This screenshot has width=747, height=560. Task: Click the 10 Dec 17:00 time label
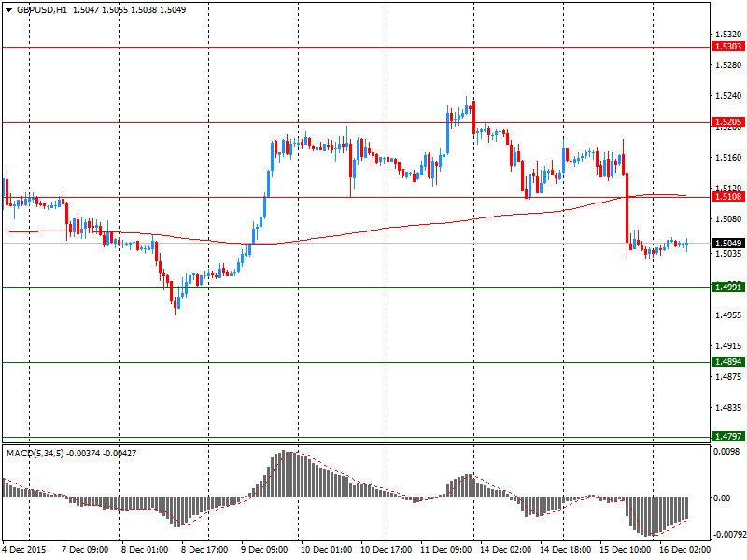387,550
